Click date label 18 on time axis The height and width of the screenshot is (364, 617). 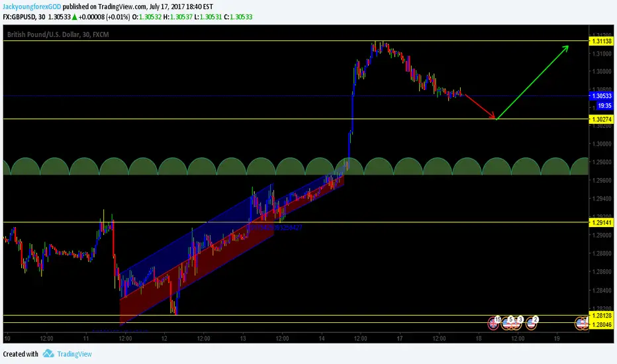(x=479, y=338)
